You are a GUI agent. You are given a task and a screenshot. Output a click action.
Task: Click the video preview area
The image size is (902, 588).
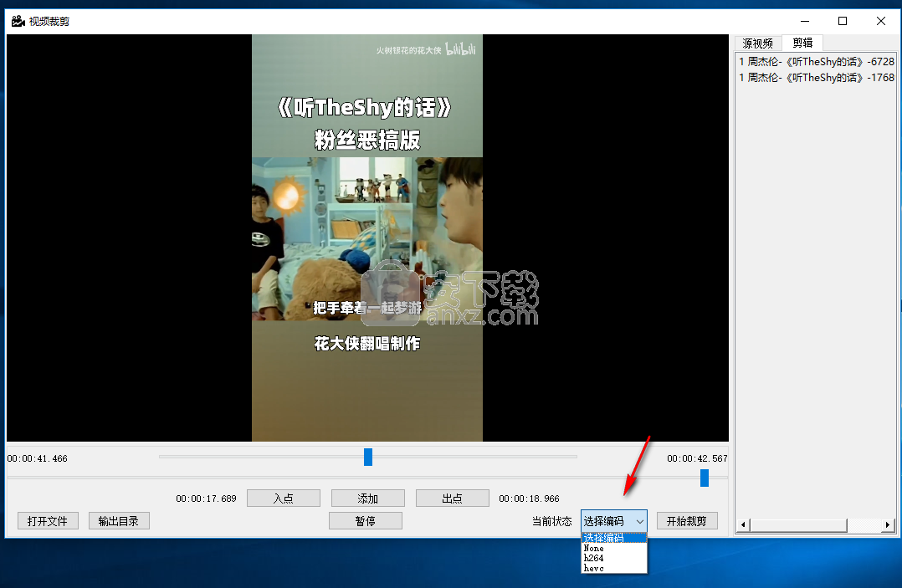(367, 238)
